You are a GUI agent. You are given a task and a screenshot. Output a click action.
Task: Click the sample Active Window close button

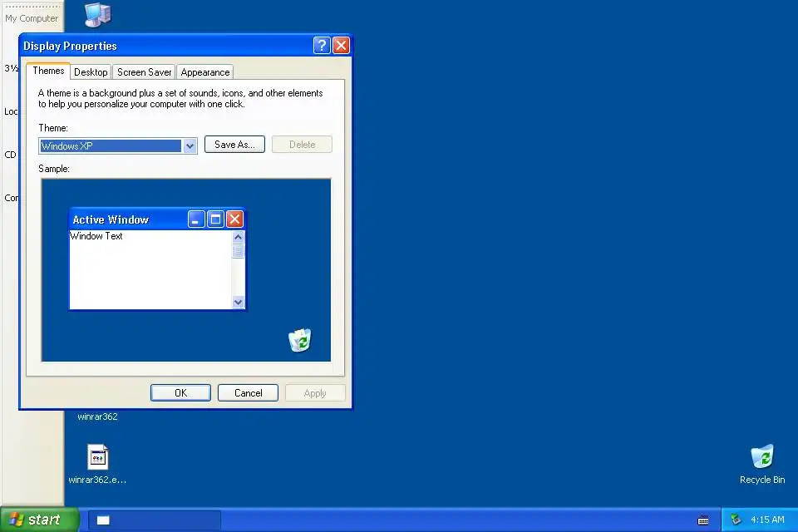[x=234, y=219]
